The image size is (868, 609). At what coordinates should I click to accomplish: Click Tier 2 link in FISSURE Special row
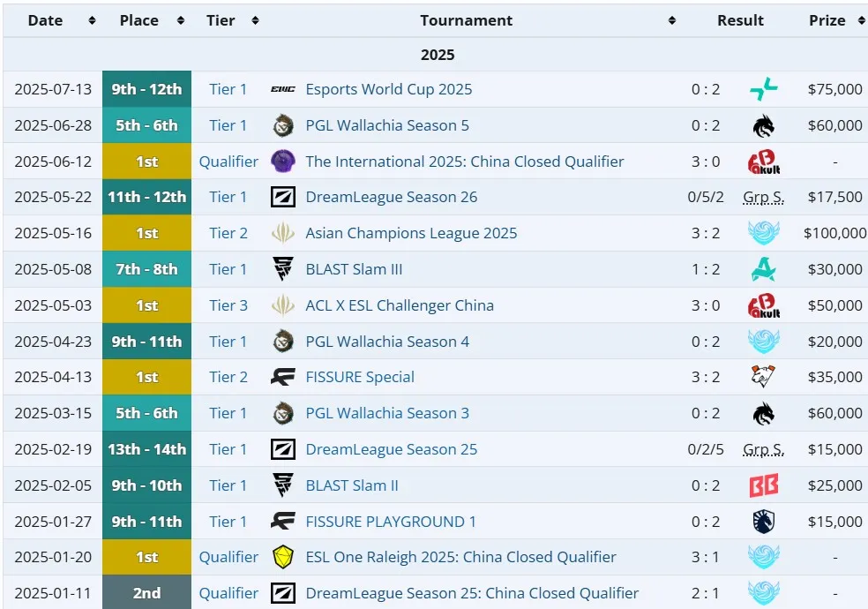click(x=228, y=377)
